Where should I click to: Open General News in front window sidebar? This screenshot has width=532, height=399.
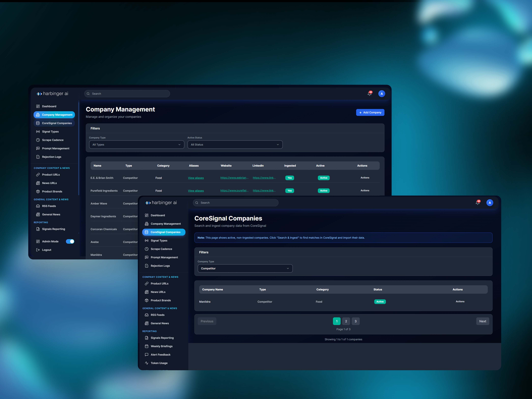pos(160,323)
